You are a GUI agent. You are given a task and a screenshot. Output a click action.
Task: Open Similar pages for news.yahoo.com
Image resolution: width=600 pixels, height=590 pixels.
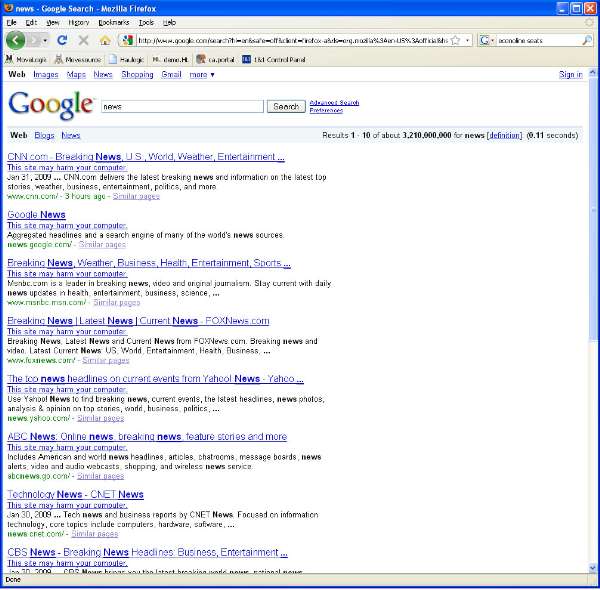click(101, 418)
